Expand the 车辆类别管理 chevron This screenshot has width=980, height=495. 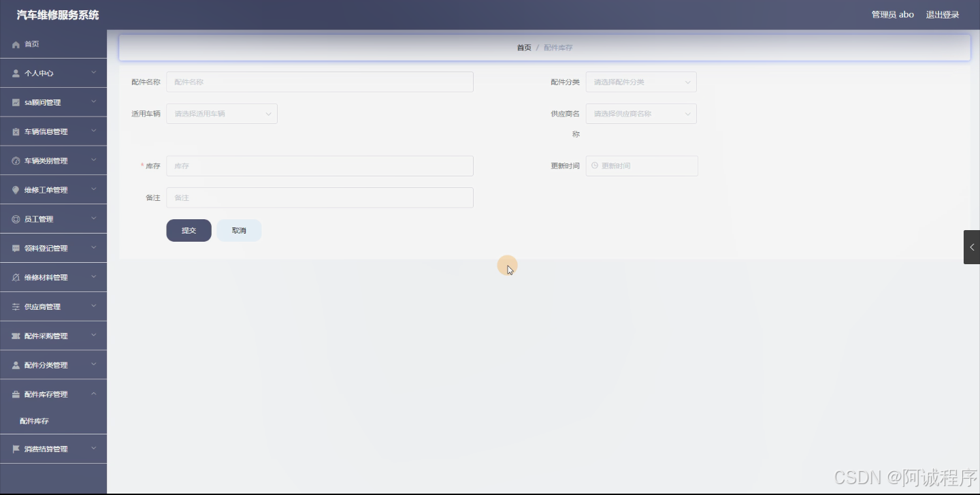[x=94, y=160]
